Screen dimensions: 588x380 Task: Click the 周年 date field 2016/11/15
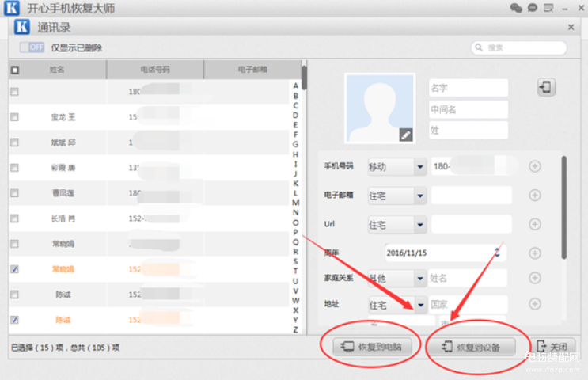446,253
